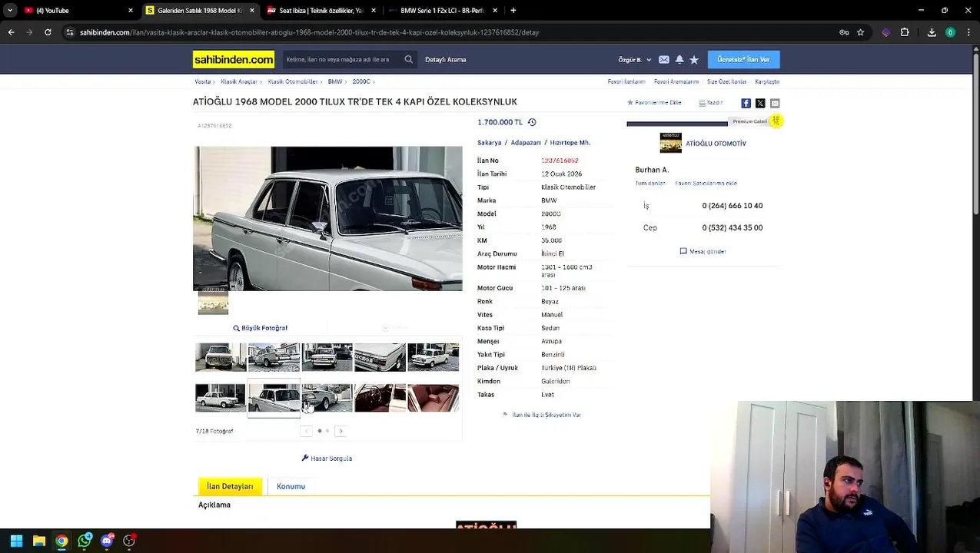Go to next photo thumbnails page arrow
This screenshot has height=553, width=980.
[x=341, y=431]
